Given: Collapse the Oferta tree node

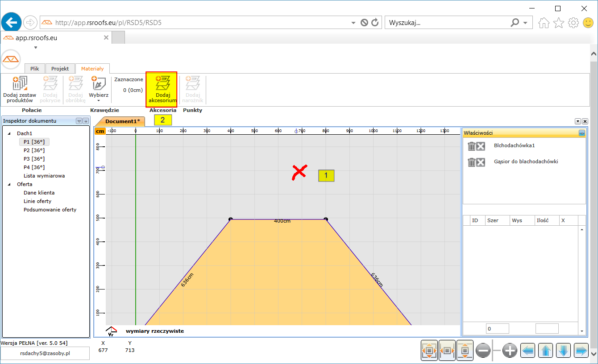Looking at the screenshot, I should click(9, 184).
